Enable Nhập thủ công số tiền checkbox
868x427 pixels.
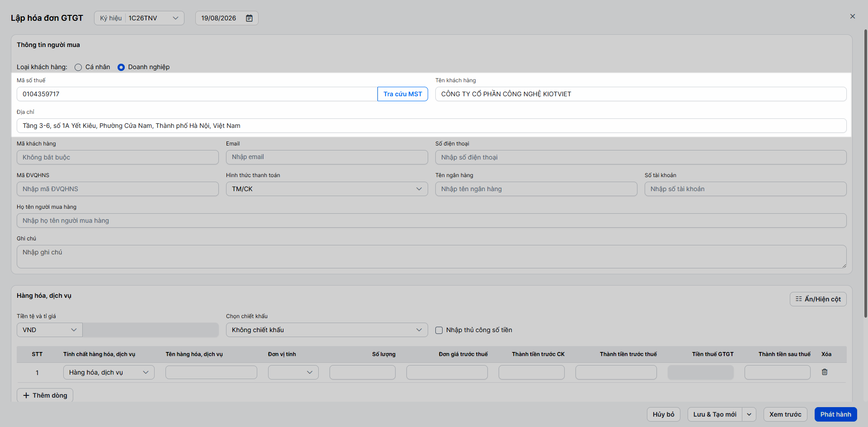pos(439,330)
